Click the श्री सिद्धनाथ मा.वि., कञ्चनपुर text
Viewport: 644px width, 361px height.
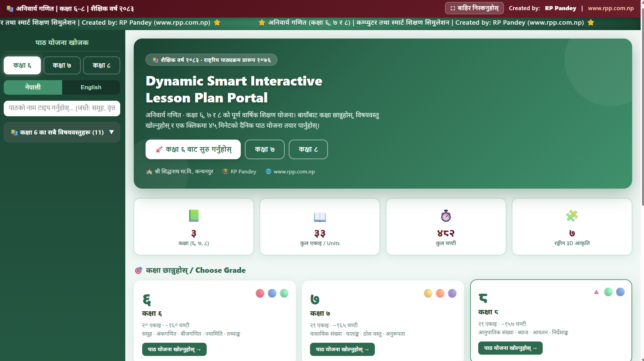[184, 171]
